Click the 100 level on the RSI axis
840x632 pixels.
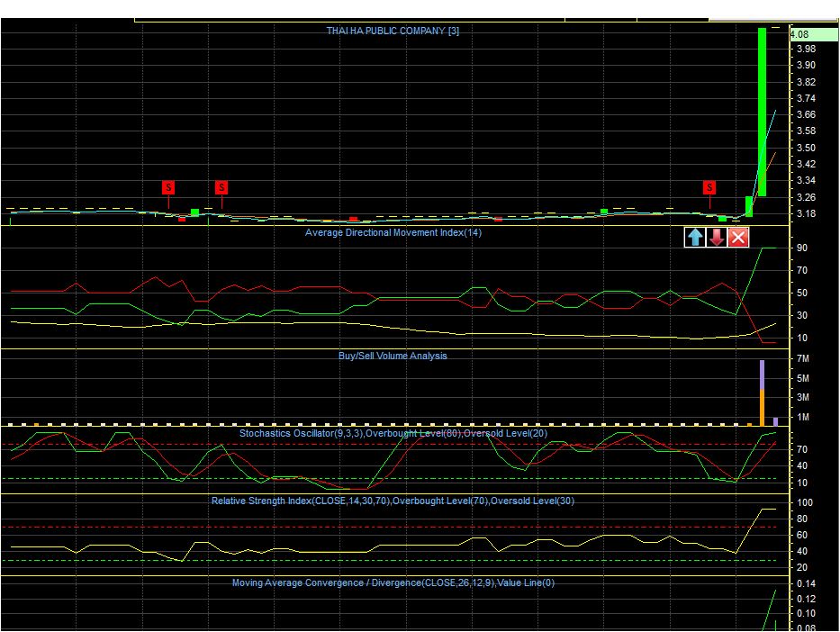pyautogui.click(x=805, y=503)
